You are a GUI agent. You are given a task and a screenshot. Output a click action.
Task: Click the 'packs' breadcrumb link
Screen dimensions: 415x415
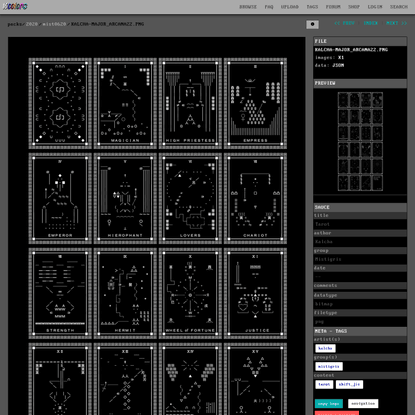pos(15,24)
